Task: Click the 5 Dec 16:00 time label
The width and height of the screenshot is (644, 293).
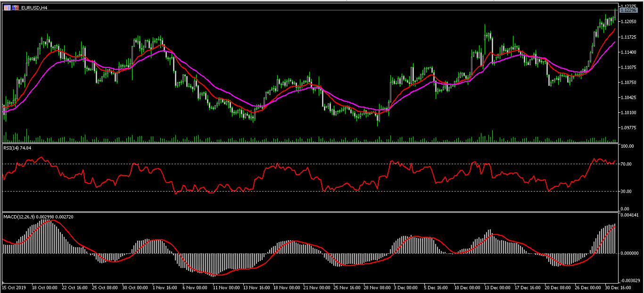Action: [437, 287]
